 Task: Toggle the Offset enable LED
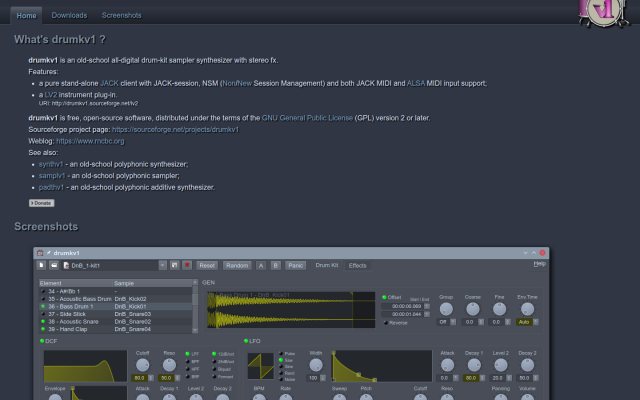tap(384, 297)
